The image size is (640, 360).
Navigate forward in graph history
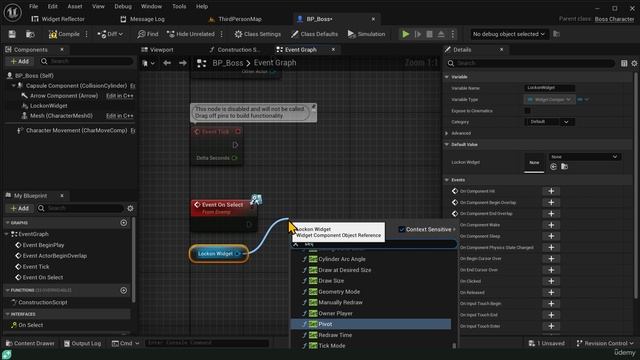pyautogui.click(x=182, y=63)
